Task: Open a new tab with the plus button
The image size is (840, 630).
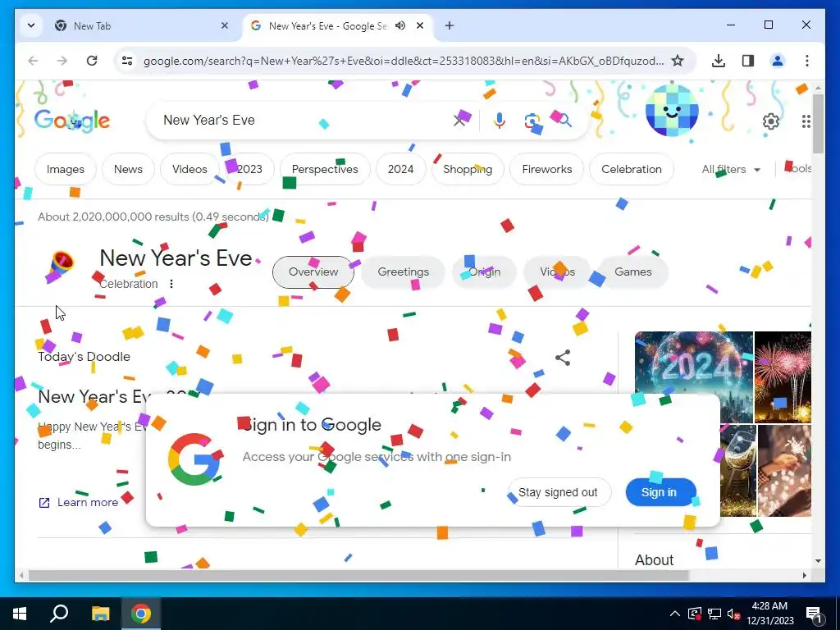Action: click(x=450, y=25)
